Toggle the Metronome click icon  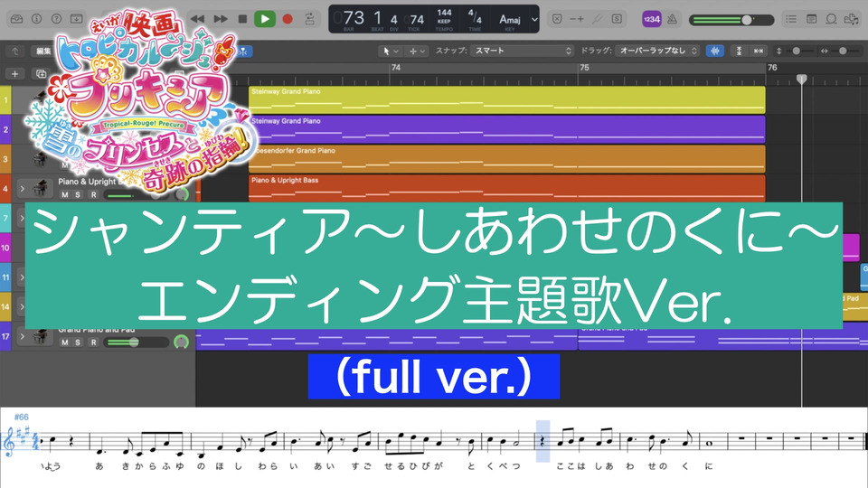point(672,19)
